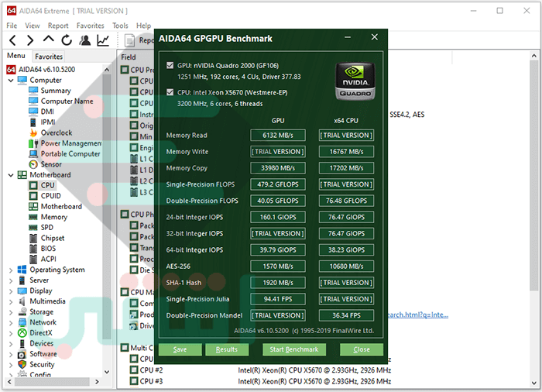
Task: Expand the Display node
Action: 11,291
